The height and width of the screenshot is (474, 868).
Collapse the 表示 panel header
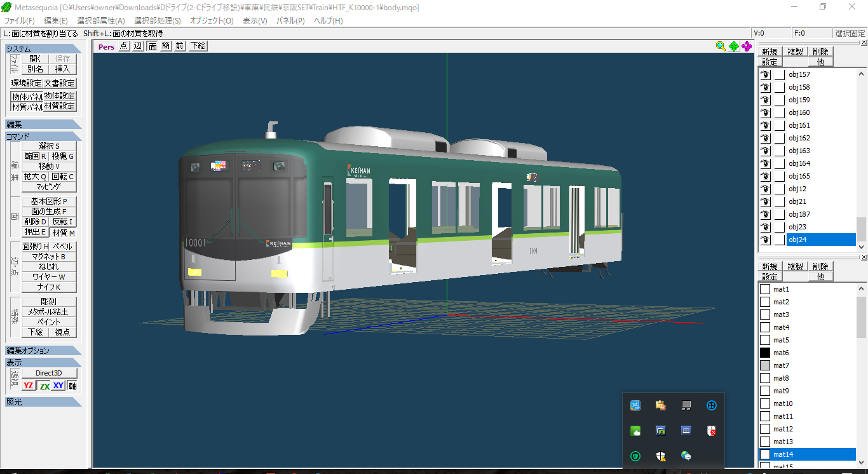click(x=43, y=363)
